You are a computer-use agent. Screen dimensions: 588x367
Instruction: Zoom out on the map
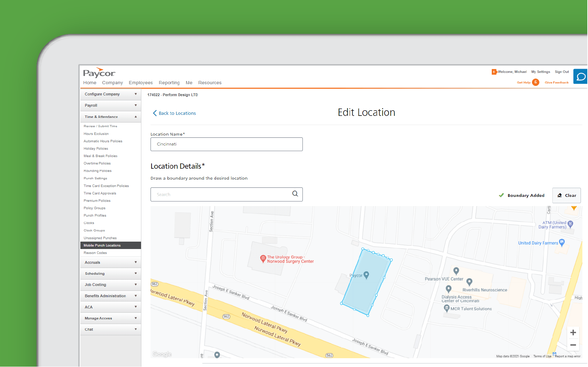(x=573, y=345)
